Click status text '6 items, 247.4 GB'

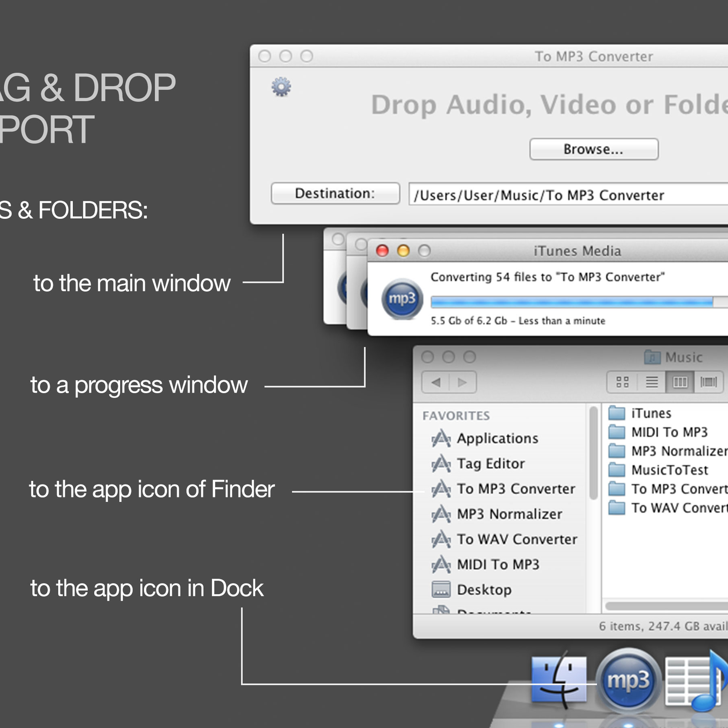663,627
